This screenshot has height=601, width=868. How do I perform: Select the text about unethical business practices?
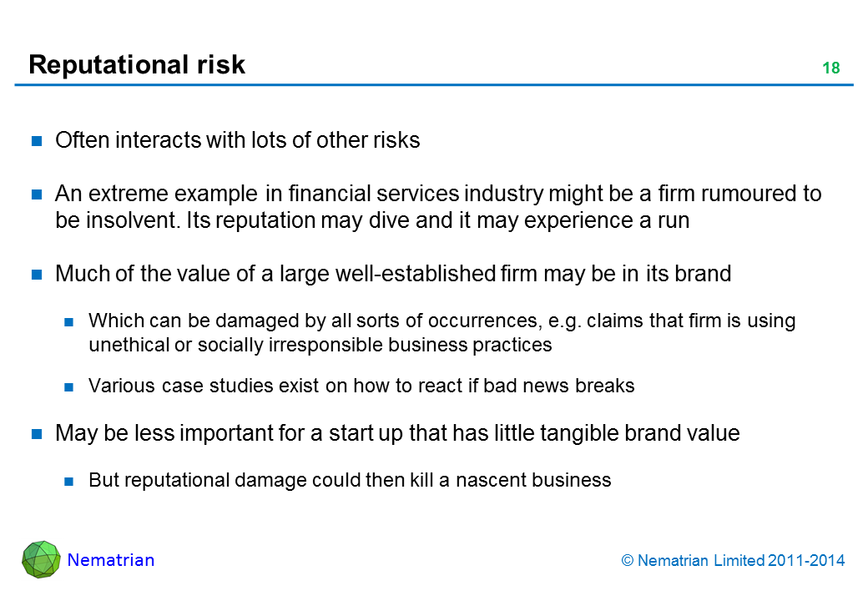(442, 332)
